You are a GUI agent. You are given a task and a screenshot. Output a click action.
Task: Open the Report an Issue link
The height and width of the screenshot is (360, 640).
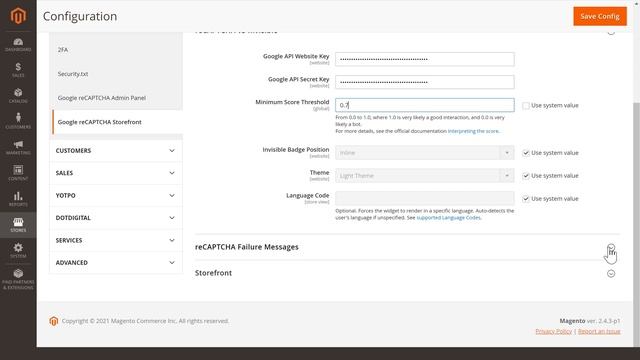coord(599,331)
